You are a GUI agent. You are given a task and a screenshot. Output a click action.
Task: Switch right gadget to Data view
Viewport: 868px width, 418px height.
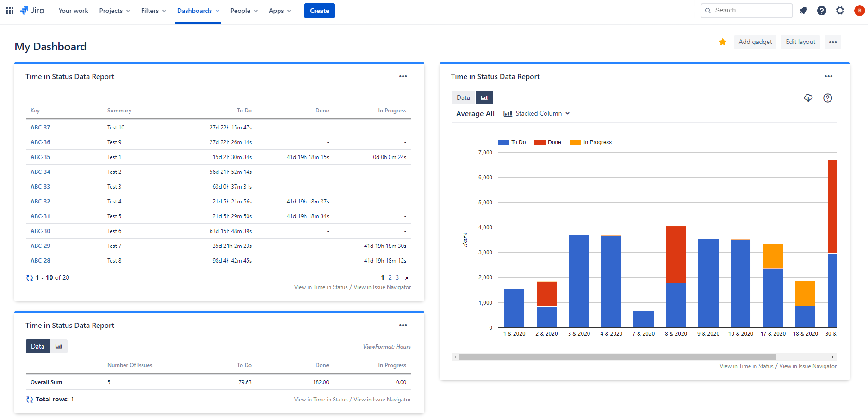(x=463, y=98)
